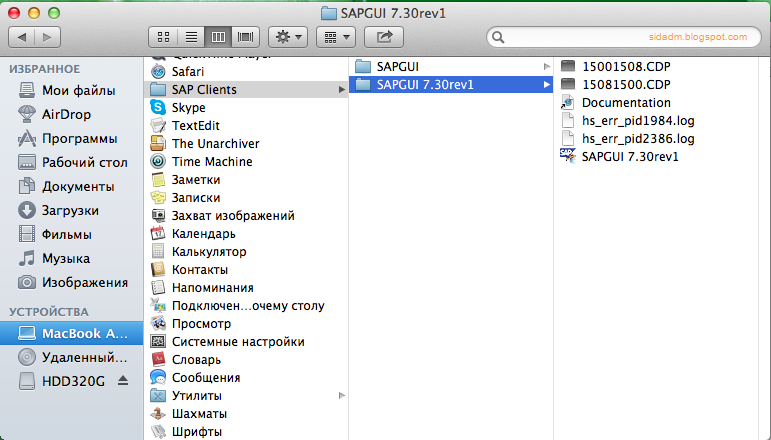This screenshot has height=440, width=771.
Task: Click the SAPGUI 7.30rev1 folder arrow
Action: pos(546,85)
